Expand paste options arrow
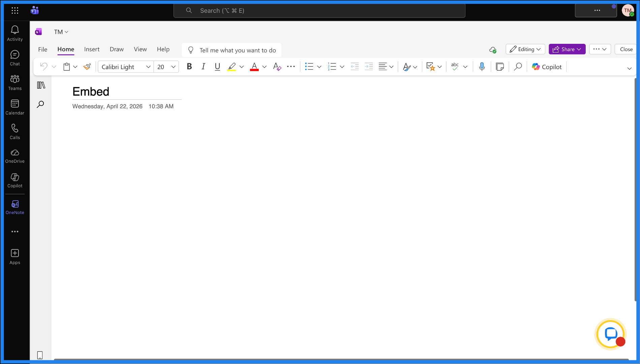This screenshot has width=640, height=364. coord(75,67)
